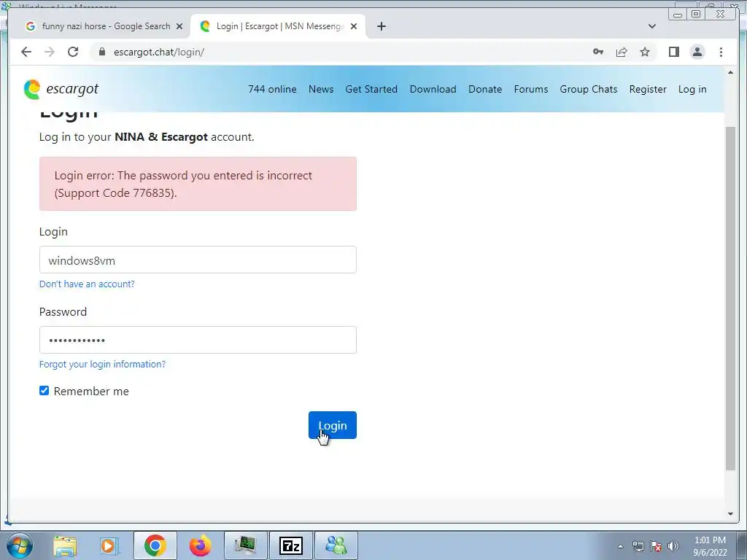The width and height of the screenshot is (747, 560).
Task: Go to Get Started page
Action: 371,89
